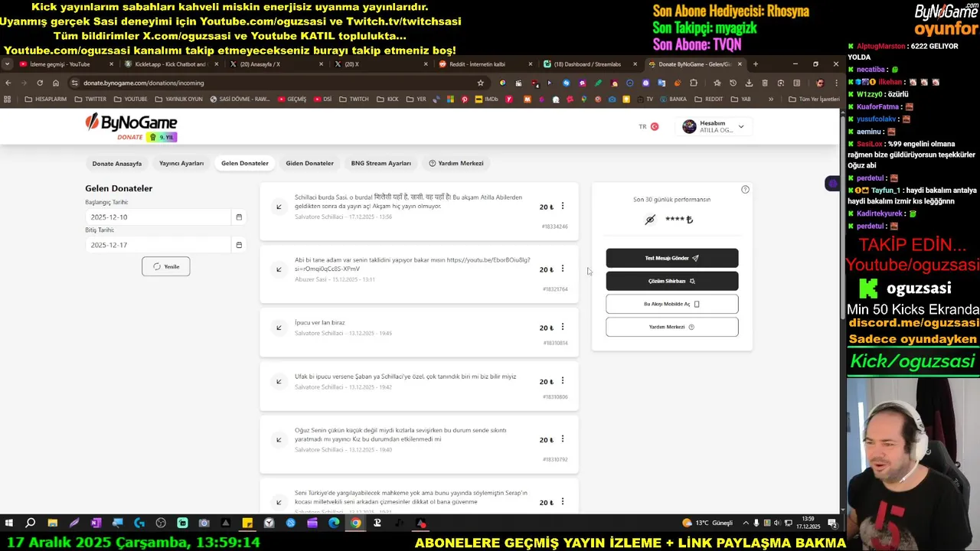Show hidden system tray icons
Image resolution: width=980 pixels, height=551 pixels.
tap(746, 523)
